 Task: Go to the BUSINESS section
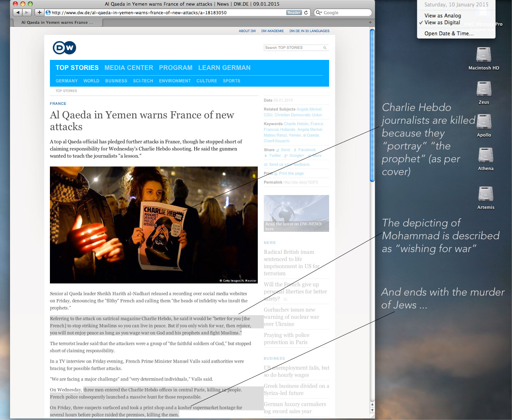(x=116, y=81)
